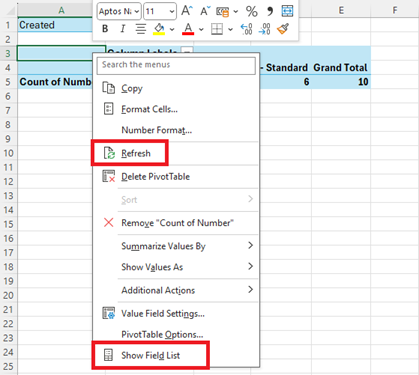Open accounting format dropdown arrow

pos(236,12)
